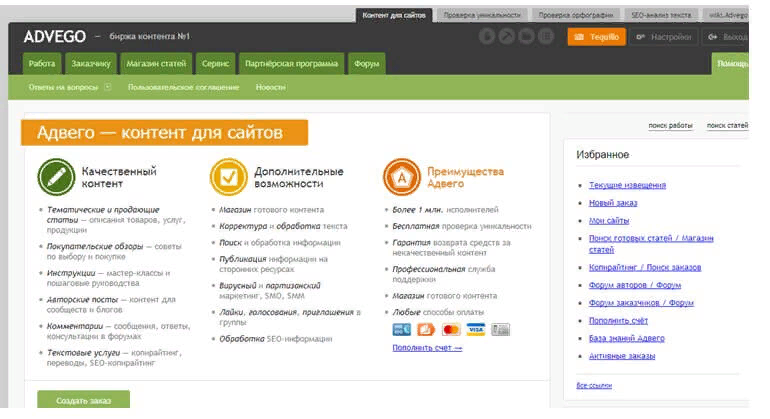Click the orange Tequillo user button
The height and width of the screenshot is (419, 770).
597,37
